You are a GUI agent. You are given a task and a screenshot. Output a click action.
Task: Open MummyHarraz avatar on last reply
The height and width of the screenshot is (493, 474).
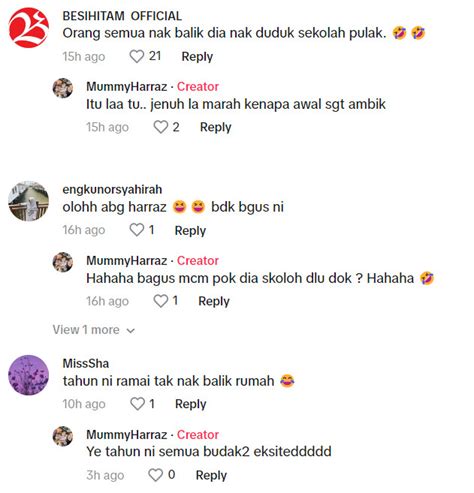[63, 436]
